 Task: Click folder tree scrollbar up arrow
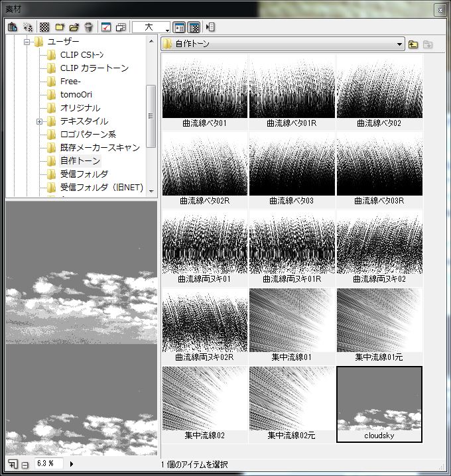(x=151, y=41)
